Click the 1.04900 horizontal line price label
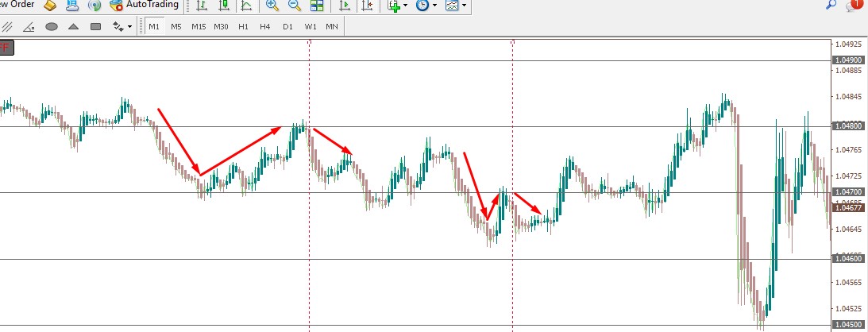 [x=849, y=60]
